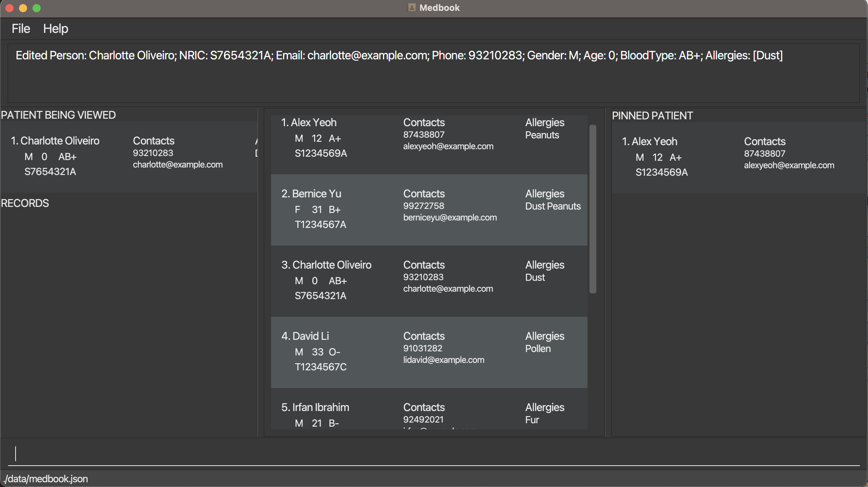Select Charlotte Oliveiro in the patient list
The width and height of the screenshot is (868, 487).
click(429, 281)
